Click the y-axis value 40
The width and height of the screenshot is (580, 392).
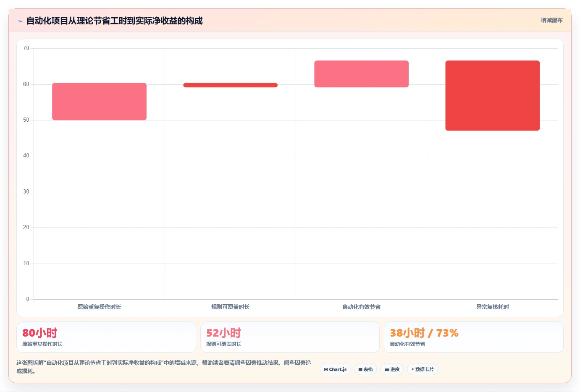pyautogui.click(x=26, y=156)
